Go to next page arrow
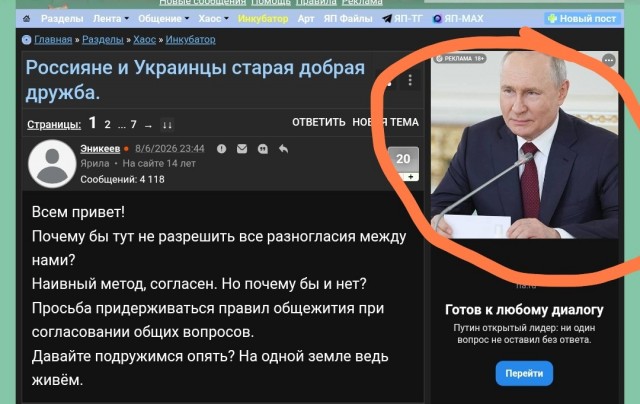The image size is (640, 404). pyautogui.click(x=148, y=126)
